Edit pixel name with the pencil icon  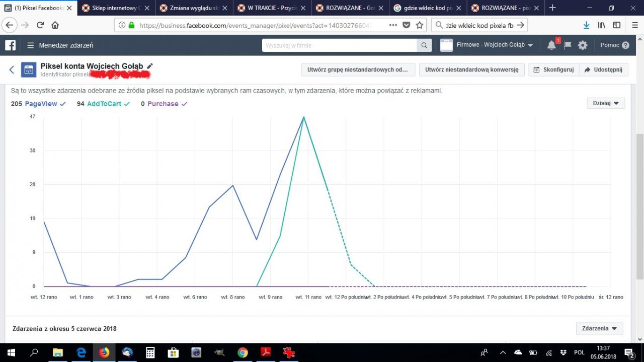point(149,66)
